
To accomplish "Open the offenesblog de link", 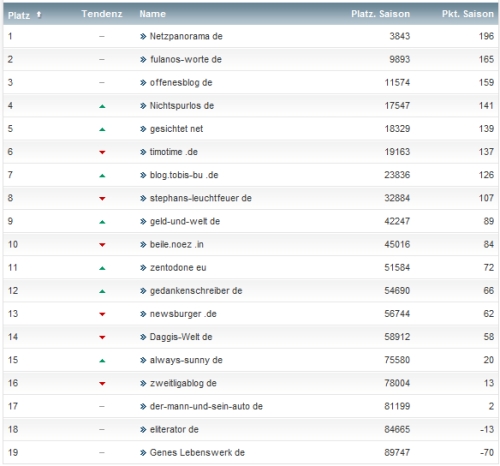I will click(x=181, y=82).
